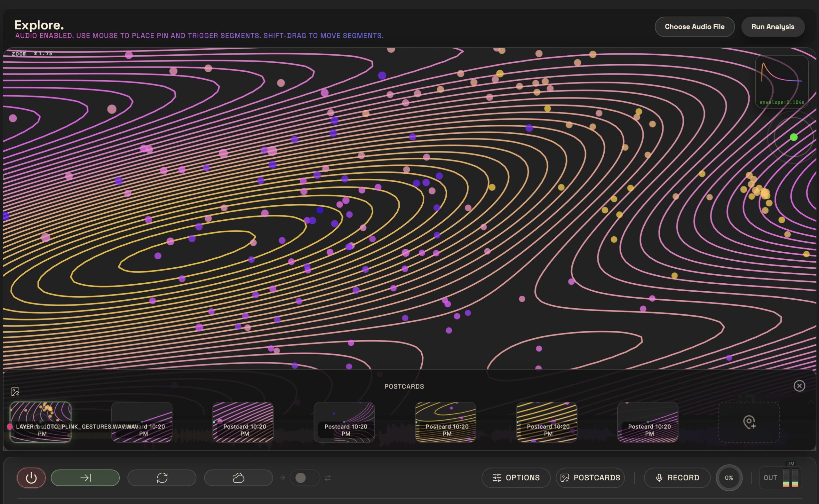This screenshot has width=819, height=504.
Task: Click Choose Audio File
Action: tap(694, 27)
